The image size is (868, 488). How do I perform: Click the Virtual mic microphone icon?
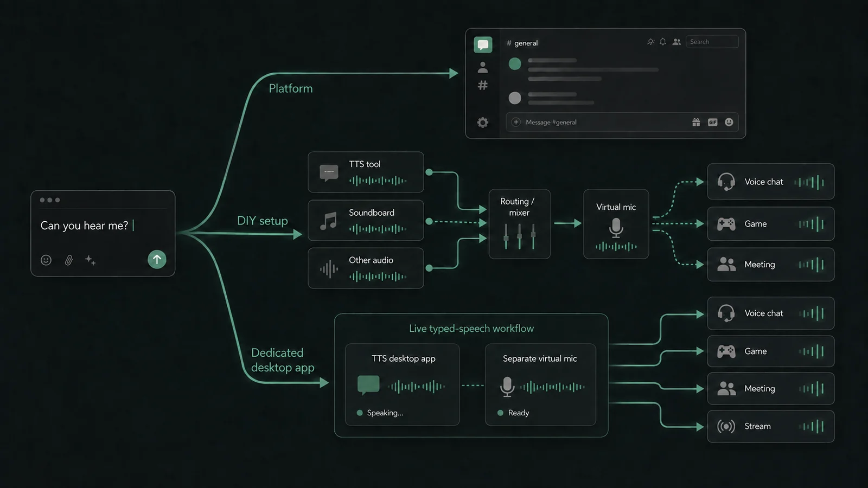tap(616, 228)
